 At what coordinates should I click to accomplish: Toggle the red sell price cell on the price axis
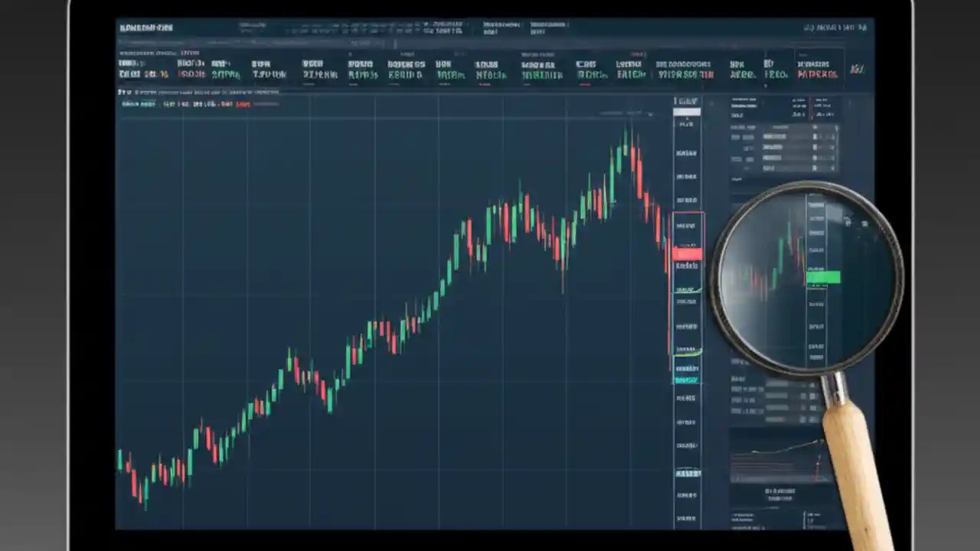pos(687,253)
